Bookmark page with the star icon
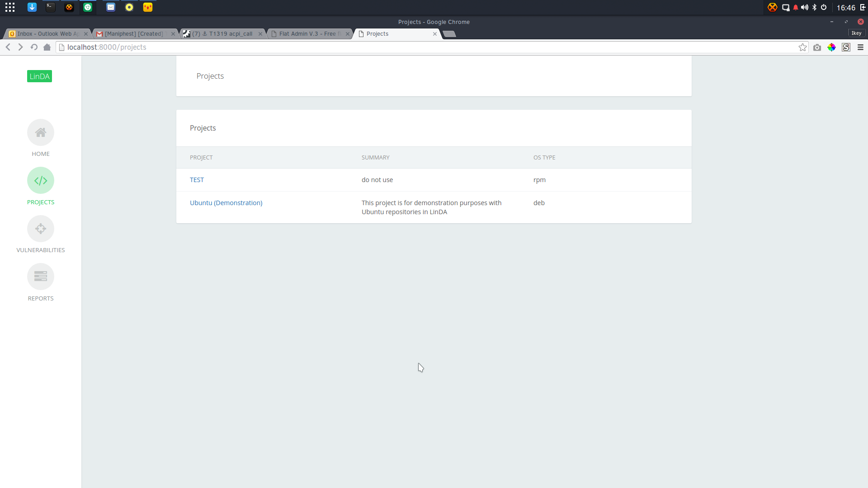The width and height of the screenshot is (868, 488). (x=802, y=47)
